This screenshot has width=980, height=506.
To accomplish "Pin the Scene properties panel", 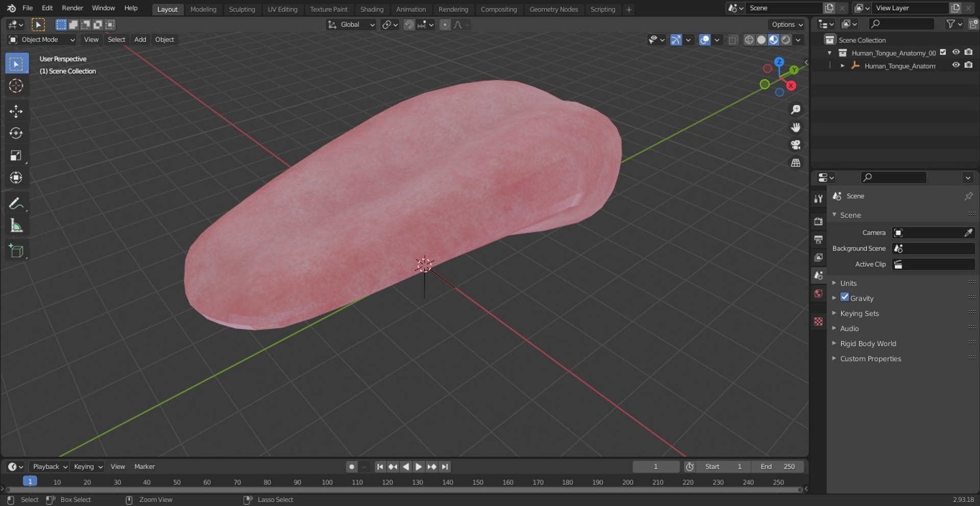I will click(968, 196).
